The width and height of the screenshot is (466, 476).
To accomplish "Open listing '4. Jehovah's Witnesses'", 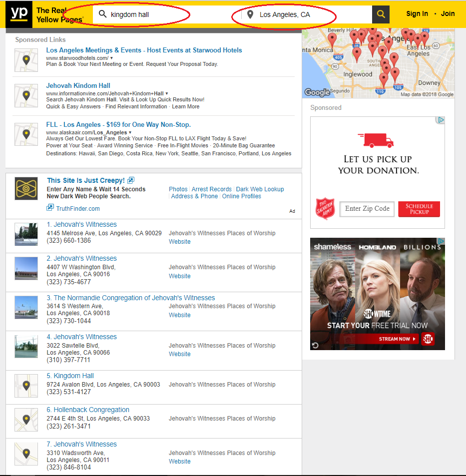I will (x=82, y=337).
